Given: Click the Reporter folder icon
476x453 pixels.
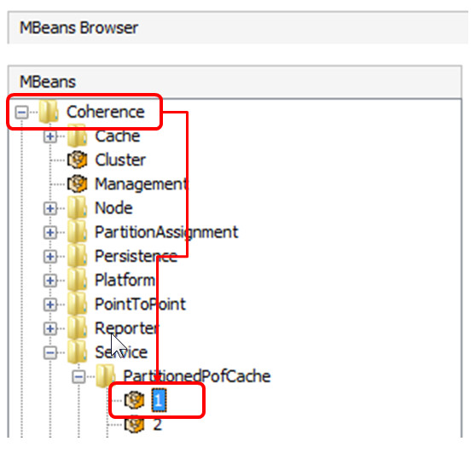Looking at the screenshot, I should 78,328.
